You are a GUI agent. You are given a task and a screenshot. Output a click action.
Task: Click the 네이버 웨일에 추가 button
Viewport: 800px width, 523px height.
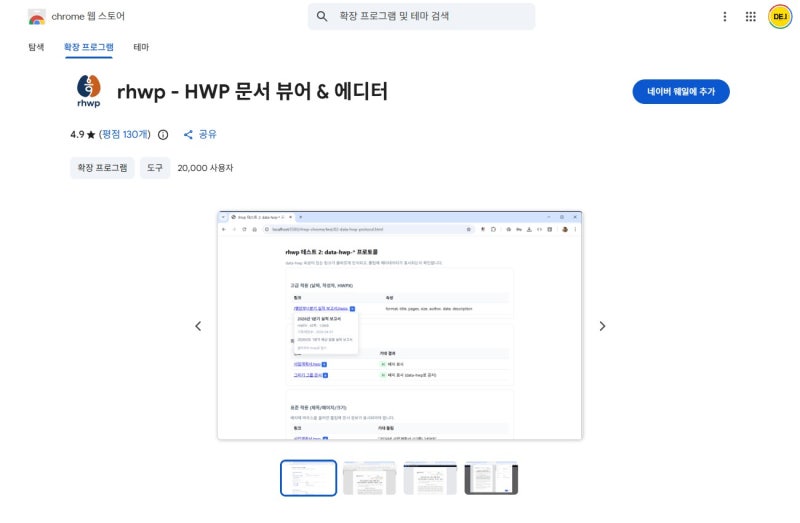[x=681, y=91]
